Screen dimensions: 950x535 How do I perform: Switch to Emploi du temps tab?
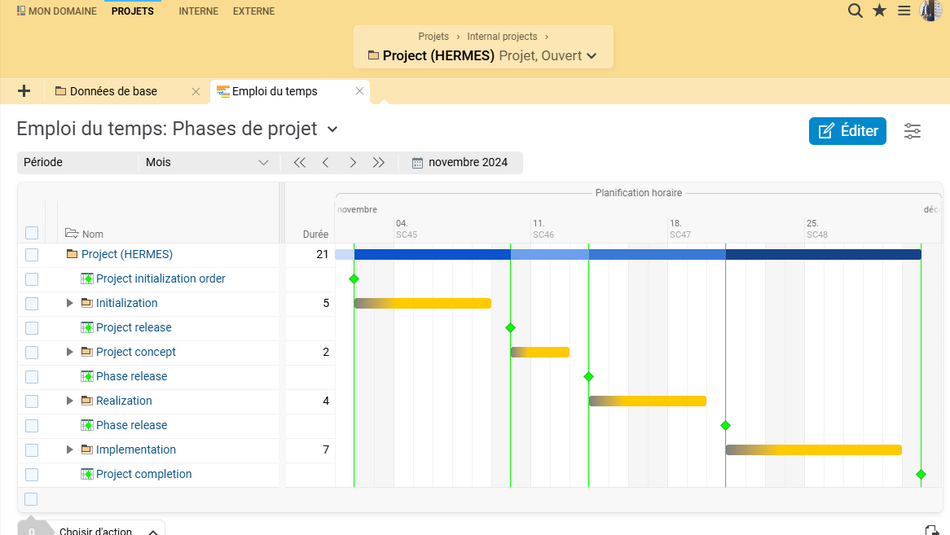274,91
